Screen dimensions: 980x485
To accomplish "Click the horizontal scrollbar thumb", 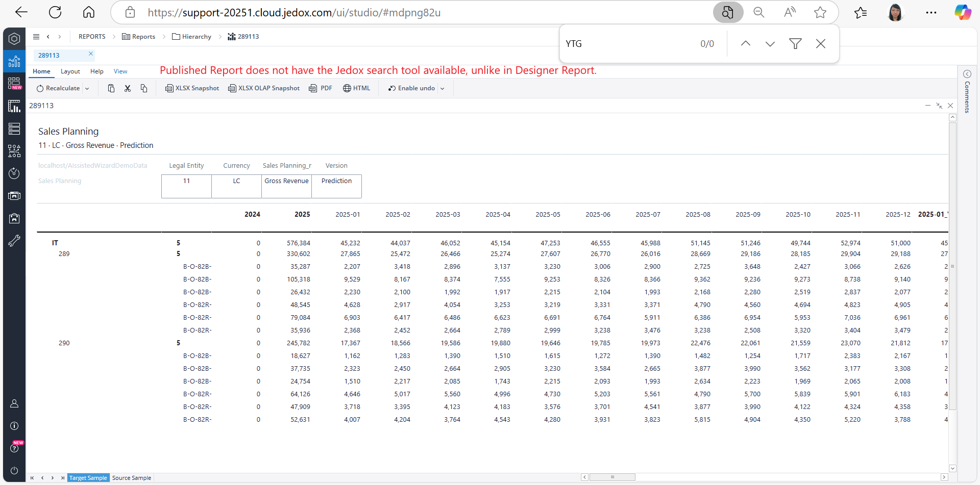I will 612,477.
